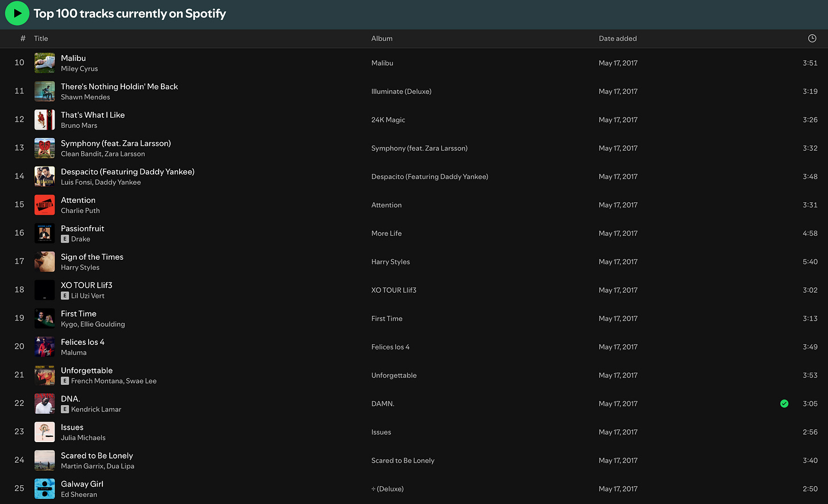
Task: Select track title Felices los 4
Action: (x=82, y=342)
